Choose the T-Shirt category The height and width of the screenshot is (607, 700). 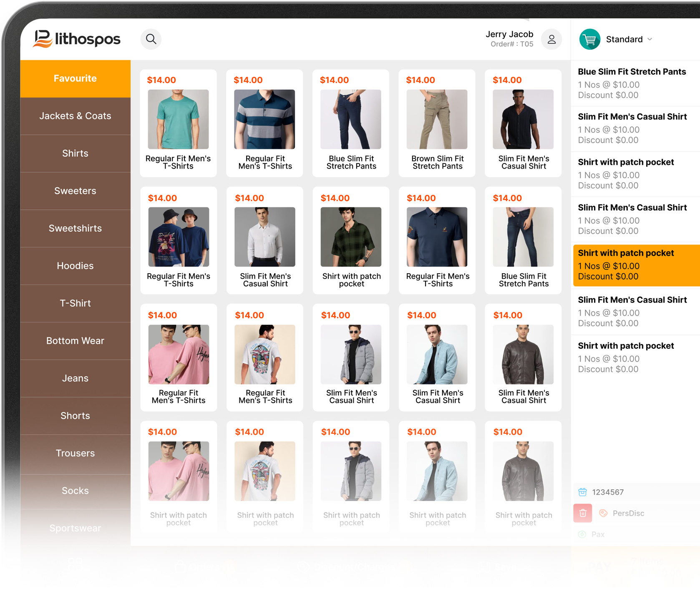75,304
